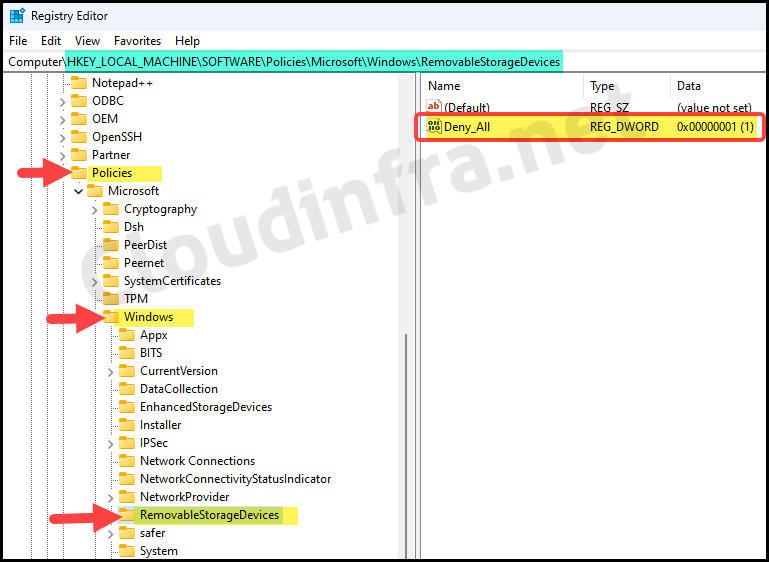The width and height of the screenshot is (769, 562).
Task: Click the System folder icon
Action: tap(127, 551)
